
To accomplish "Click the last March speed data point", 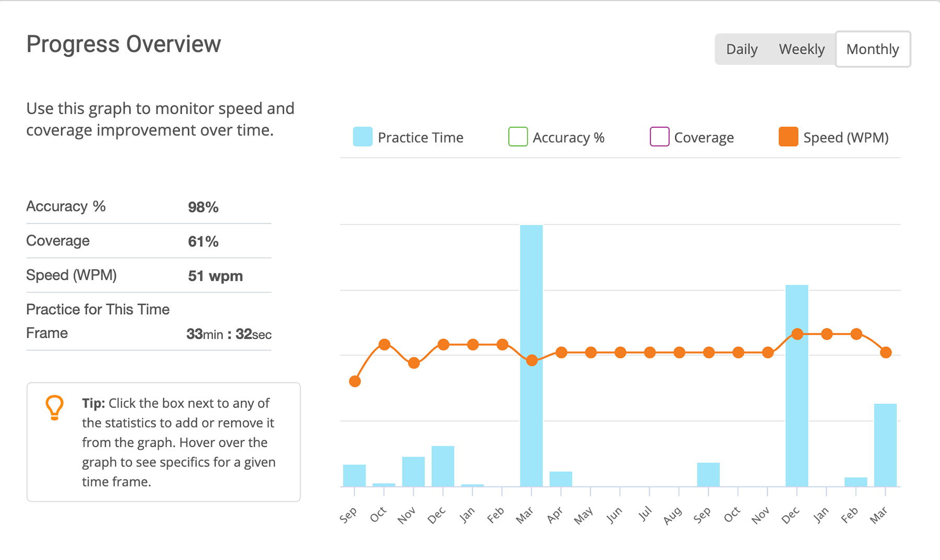I will (885, 353).
